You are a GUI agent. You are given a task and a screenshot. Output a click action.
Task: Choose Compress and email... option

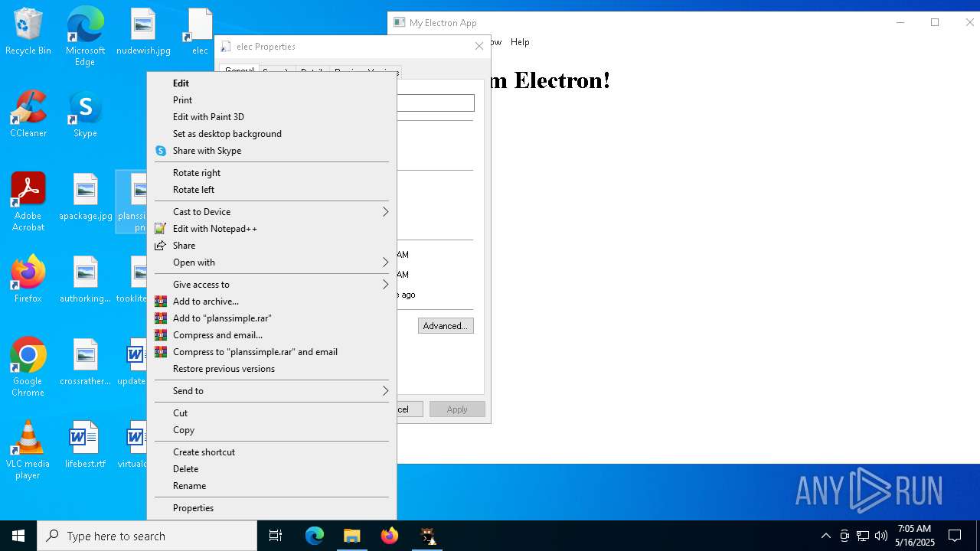(x=272, y=335)
